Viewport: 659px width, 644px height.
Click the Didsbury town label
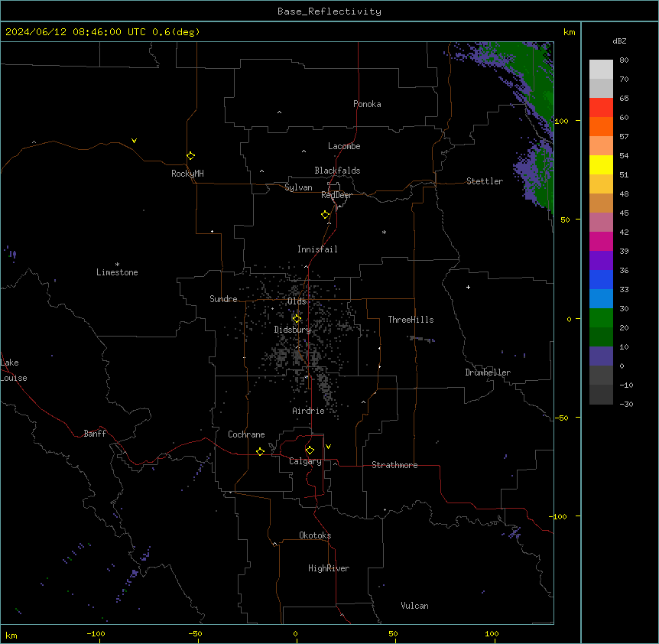point(293,330)
